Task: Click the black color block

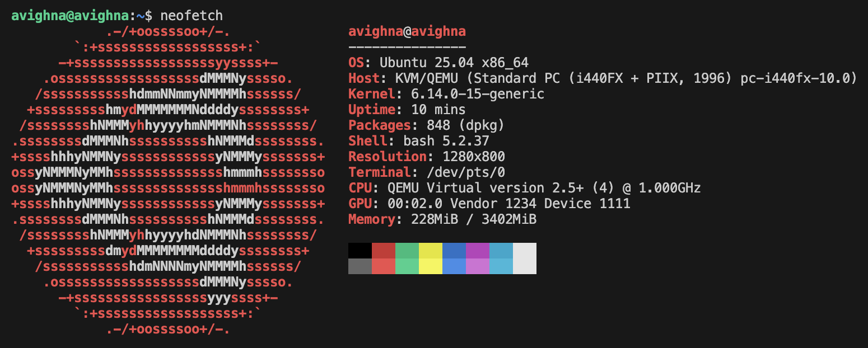Action: click(360, 250)
